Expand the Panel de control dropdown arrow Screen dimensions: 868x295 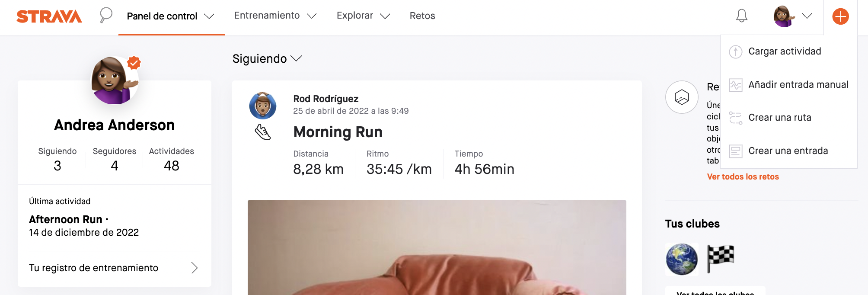click(209, 16)
